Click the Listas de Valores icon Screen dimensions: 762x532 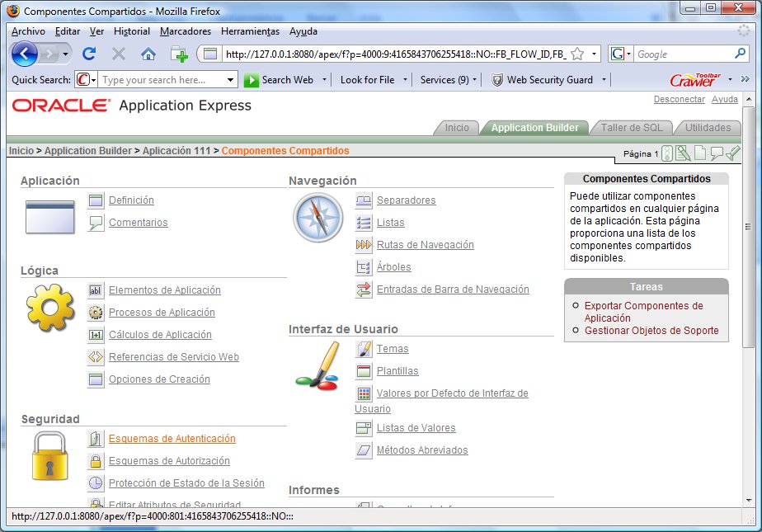[x=364, y=428]
